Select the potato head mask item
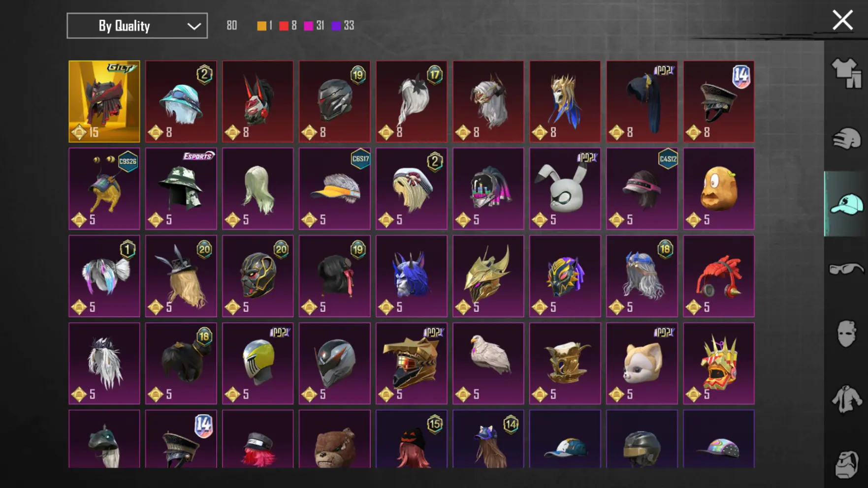Screen dimensions: 868x488 coord(719,188)
